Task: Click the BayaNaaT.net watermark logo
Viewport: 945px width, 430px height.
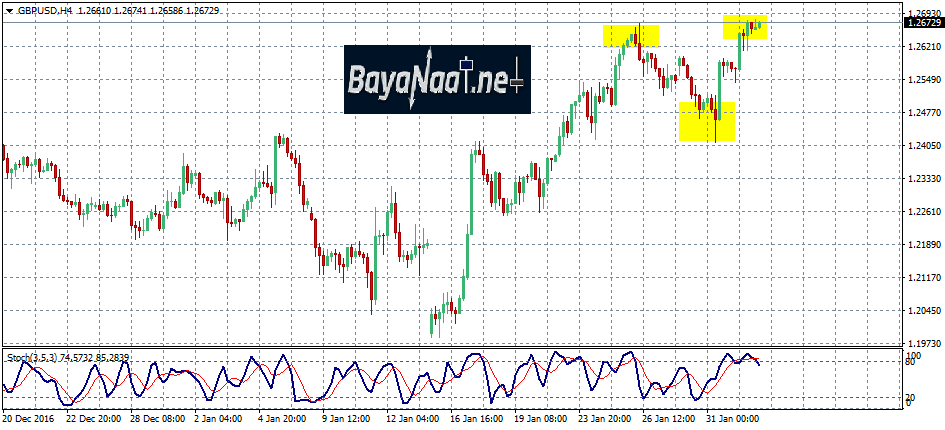Action: point(438,79)
